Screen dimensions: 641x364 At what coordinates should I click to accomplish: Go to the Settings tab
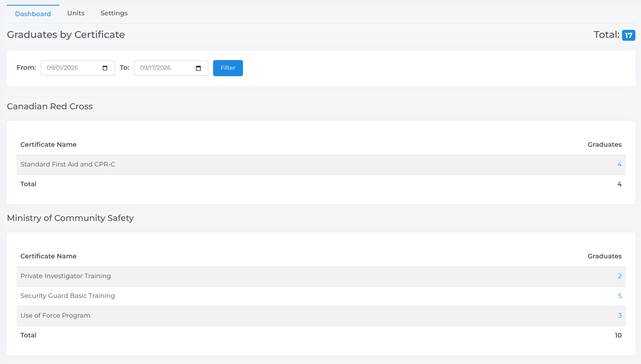click(114, 13)
